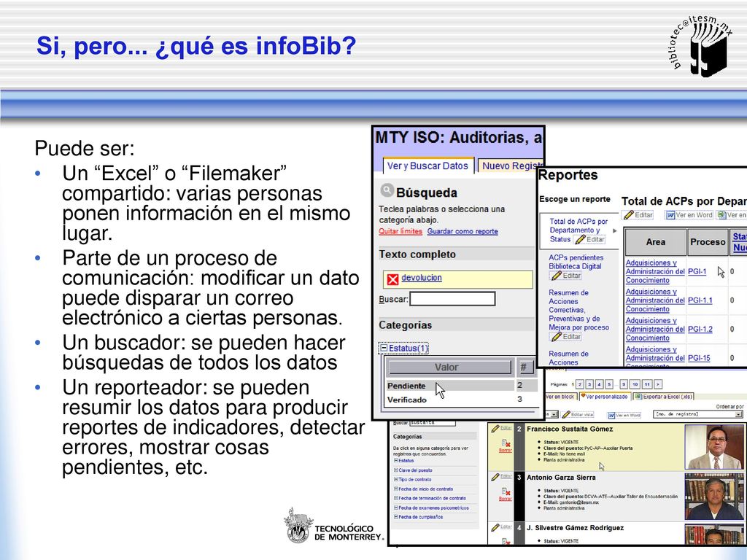Image resolution: width=747 pixels, height=560 pixels.
Task: Edit 'Total de ACPs por Departamento' report
Action: pos(589,239)
